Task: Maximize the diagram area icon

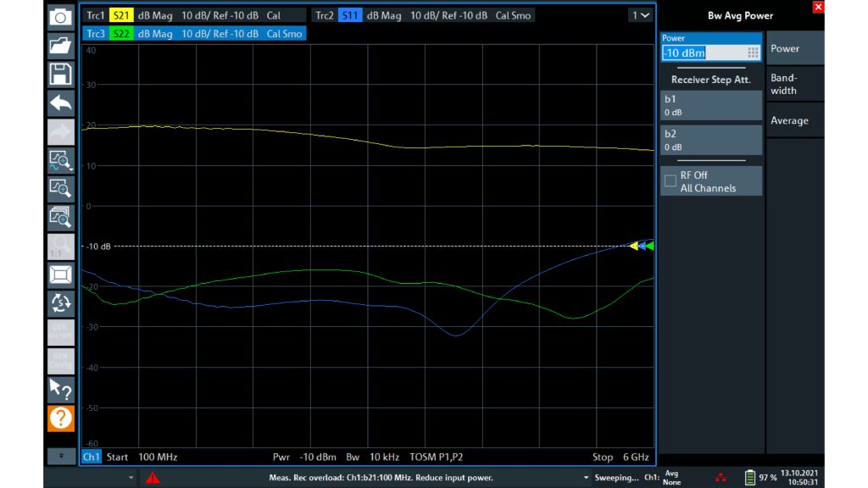Action: [x=60, y=274]
